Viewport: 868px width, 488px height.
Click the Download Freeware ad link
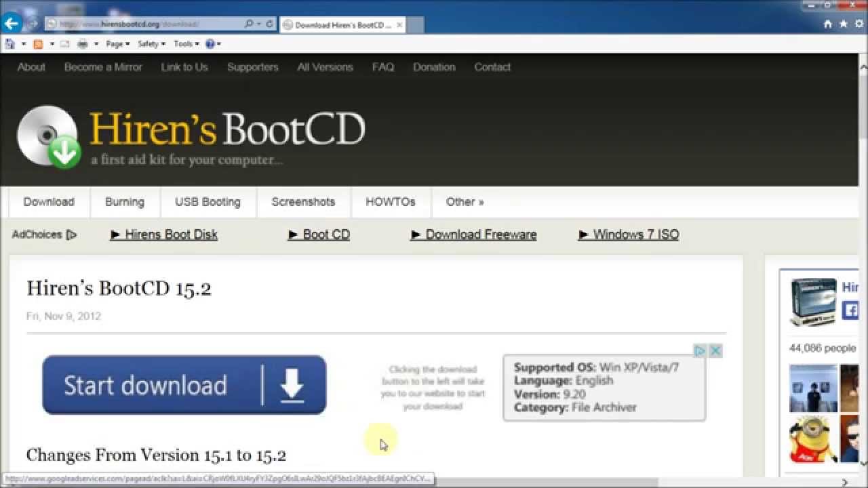pos(473,235)
